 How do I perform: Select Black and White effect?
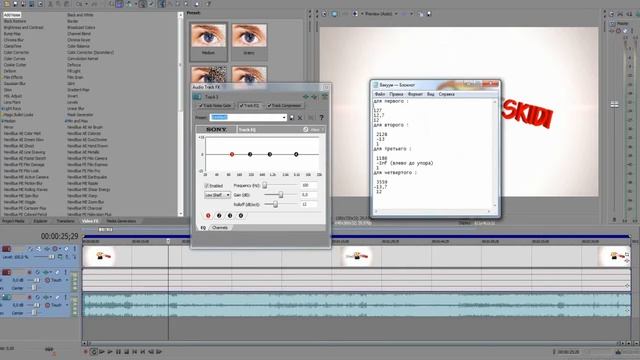(80, 15)
